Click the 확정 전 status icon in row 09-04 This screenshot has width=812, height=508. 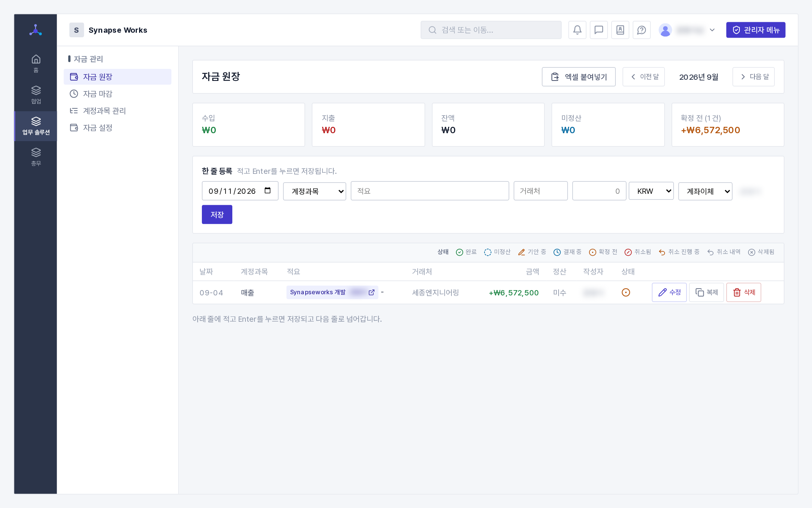(x=626, y=292)
